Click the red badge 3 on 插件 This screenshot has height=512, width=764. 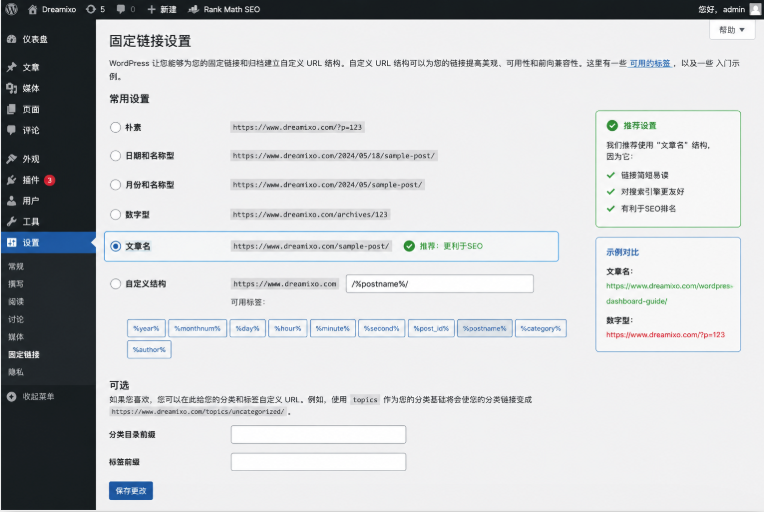[49, 180]
